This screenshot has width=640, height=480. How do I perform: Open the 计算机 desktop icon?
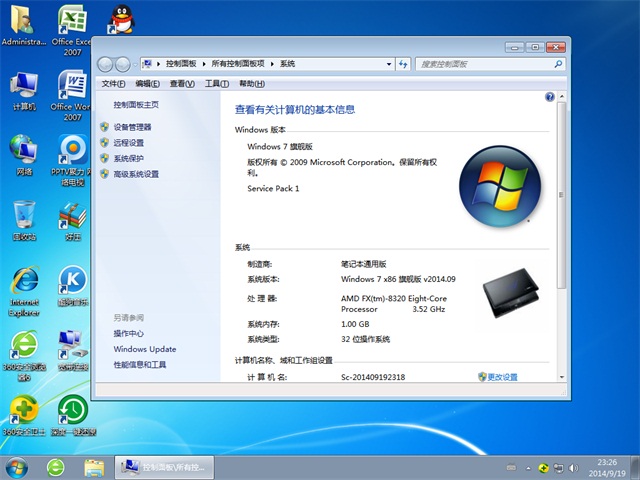pyautogui.click(x=24, y=91)
